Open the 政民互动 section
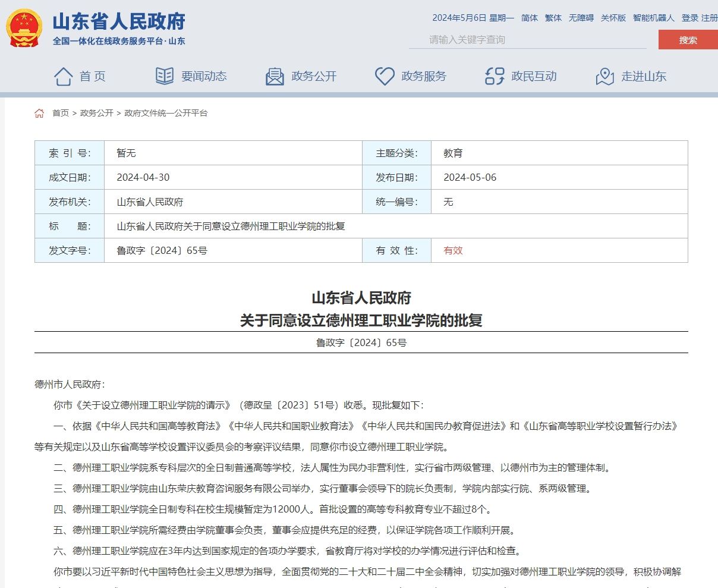 pyautogui.click(x=534, y=76)
